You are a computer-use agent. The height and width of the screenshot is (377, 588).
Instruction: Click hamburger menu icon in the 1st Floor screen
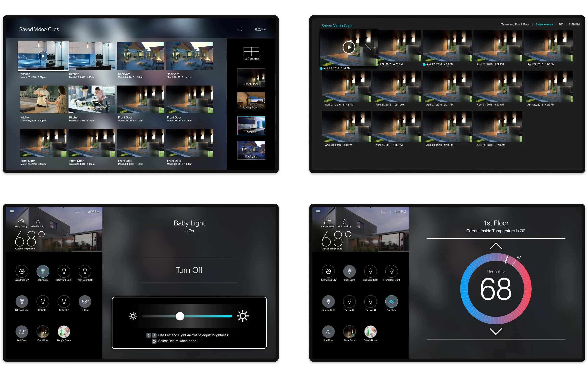(318, 212)
